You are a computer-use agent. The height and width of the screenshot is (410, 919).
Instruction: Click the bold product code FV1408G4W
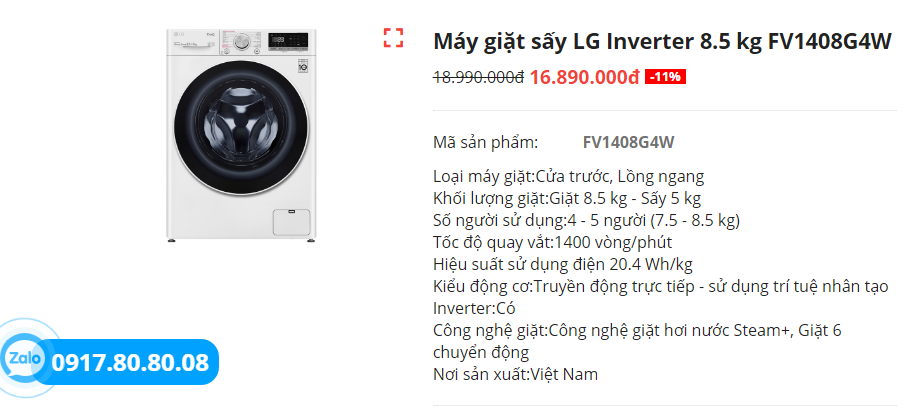coord(628,142)
